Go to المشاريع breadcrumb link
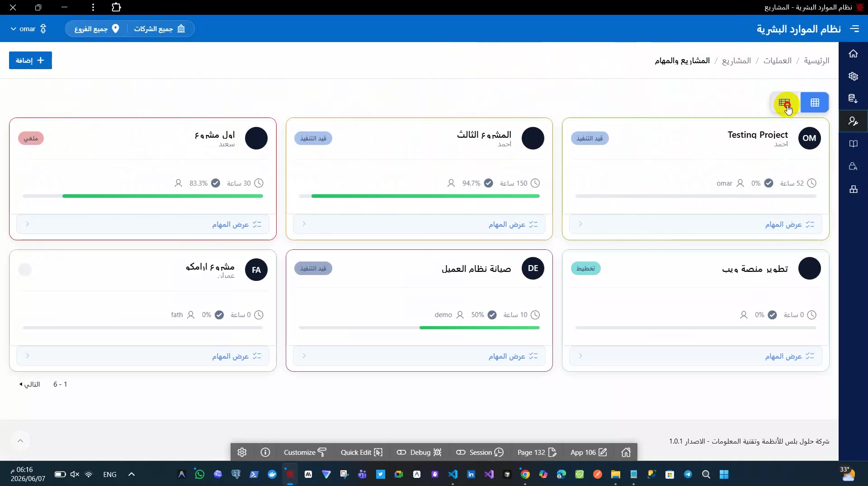Viewport: 868px width, 486px height. pos(736,61)
